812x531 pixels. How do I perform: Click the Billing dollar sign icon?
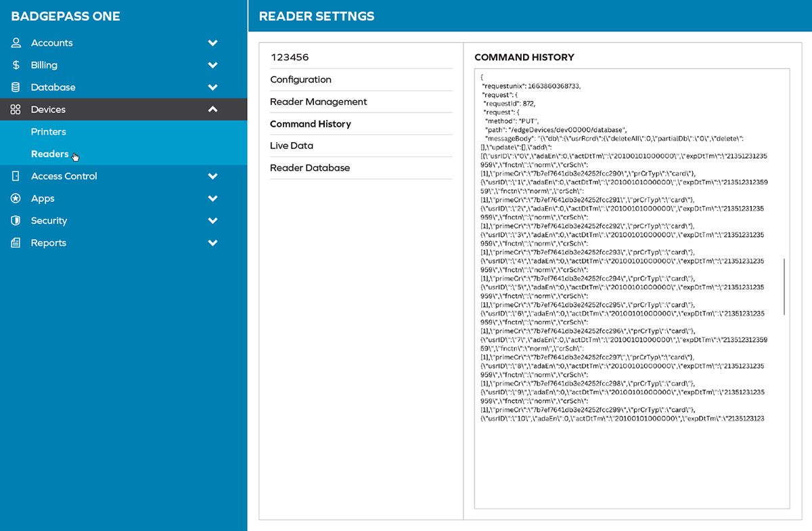[x=16, y=65]
